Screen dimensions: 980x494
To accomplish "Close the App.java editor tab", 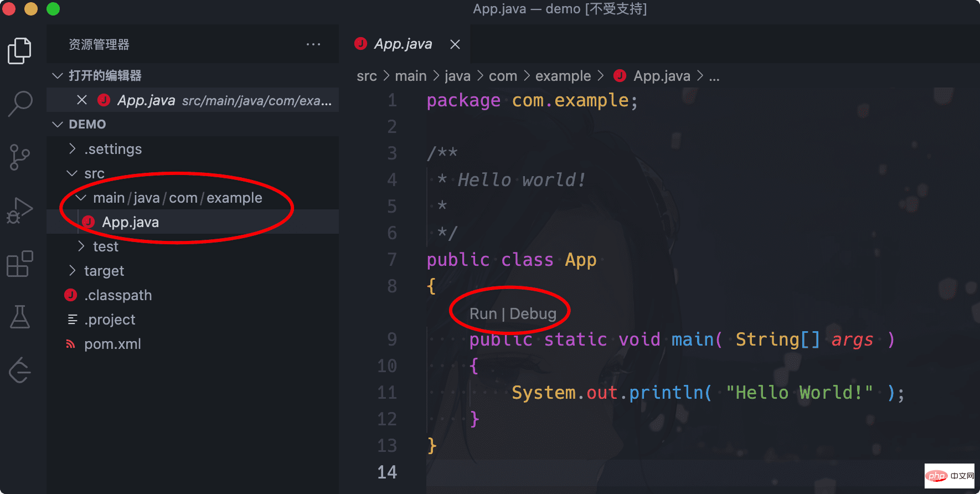I will (455, 44).
